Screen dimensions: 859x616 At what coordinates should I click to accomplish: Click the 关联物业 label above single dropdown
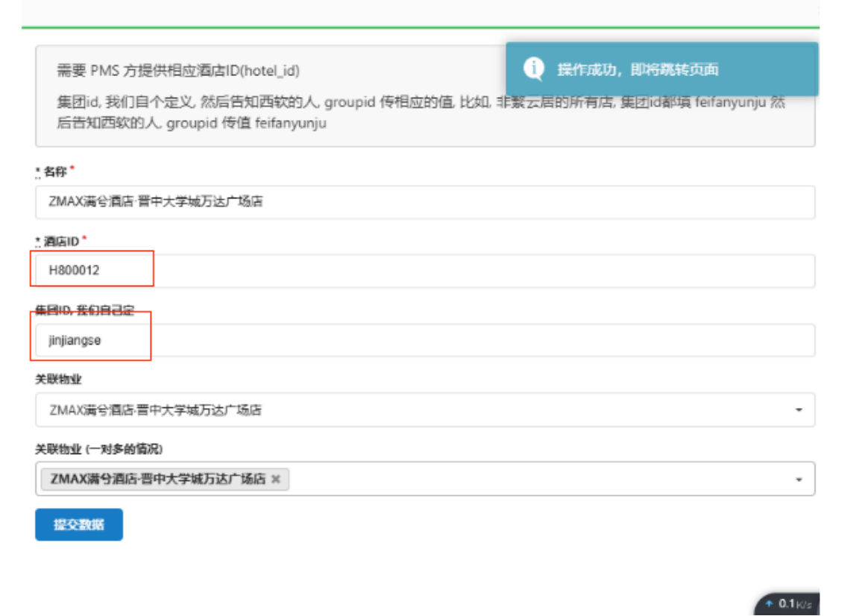click(x=58, y=380)
